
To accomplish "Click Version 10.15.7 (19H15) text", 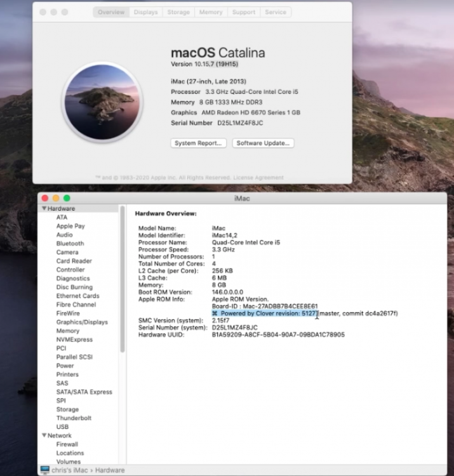I will pyautogui.click(x=204, y=64).
